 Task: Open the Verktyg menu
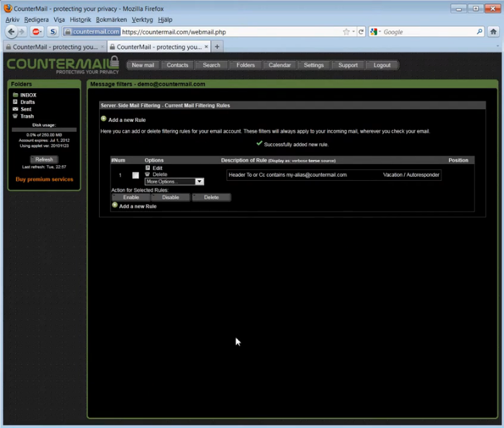click(143, 19)
